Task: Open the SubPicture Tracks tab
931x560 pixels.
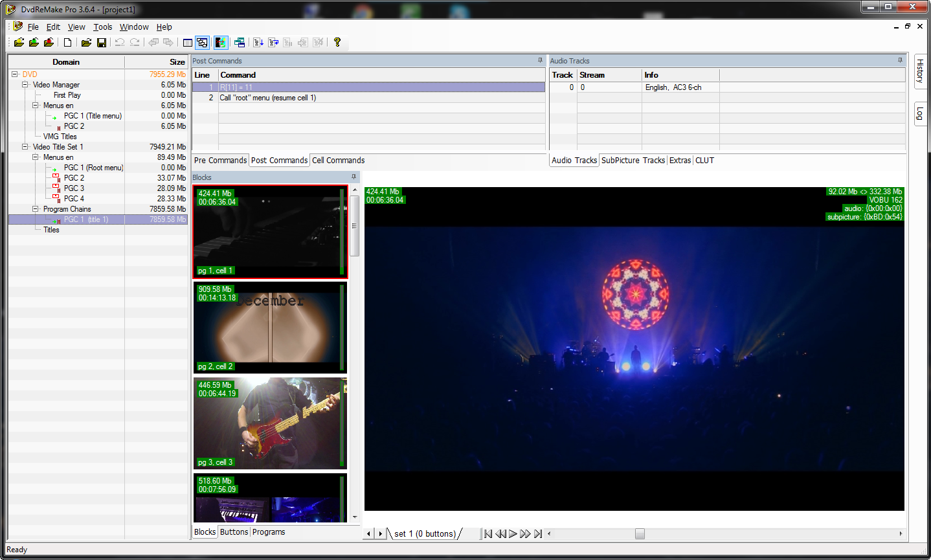Action: 633,161
